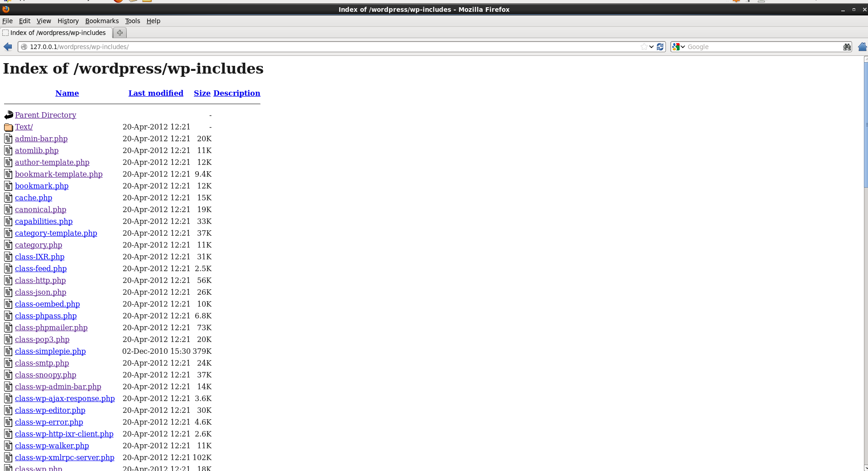
Task: Sort listing by Name column
Action: point(67,93)
